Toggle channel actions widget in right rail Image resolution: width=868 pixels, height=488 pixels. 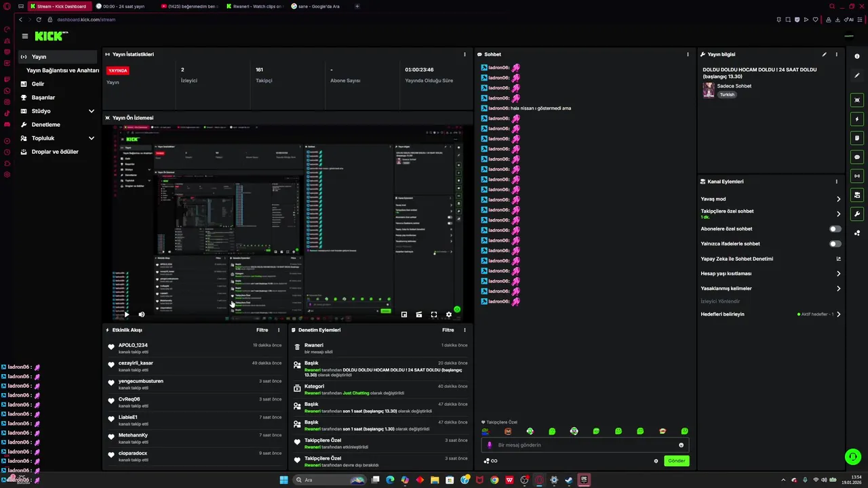click(x=857, y=195)
